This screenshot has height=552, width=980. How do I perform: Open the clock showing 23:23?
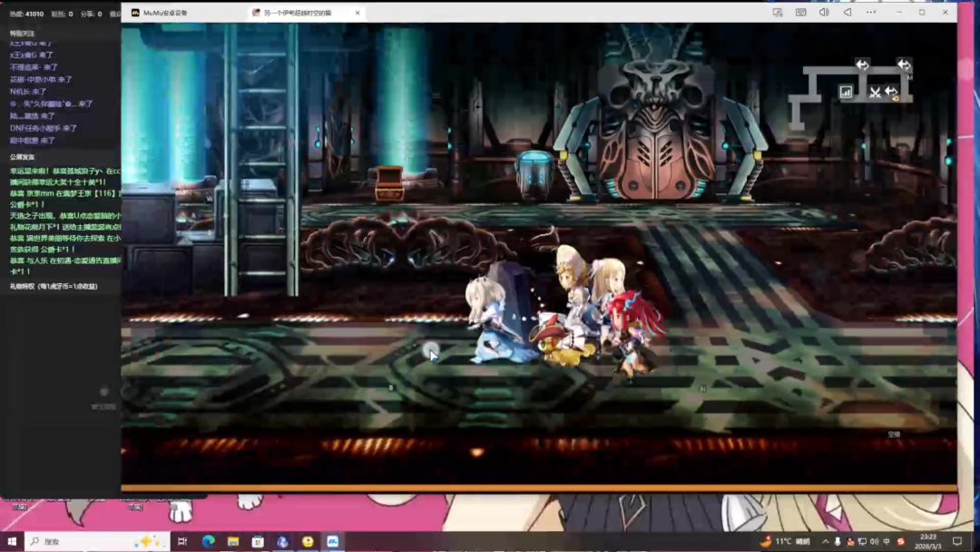(x=928, y=541)
